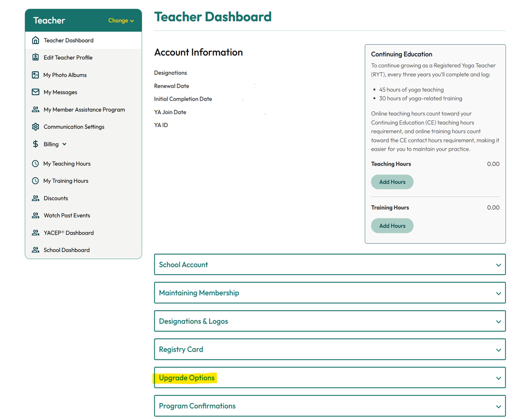Expand the Billing submenu chevron

(x=65, y=144)
